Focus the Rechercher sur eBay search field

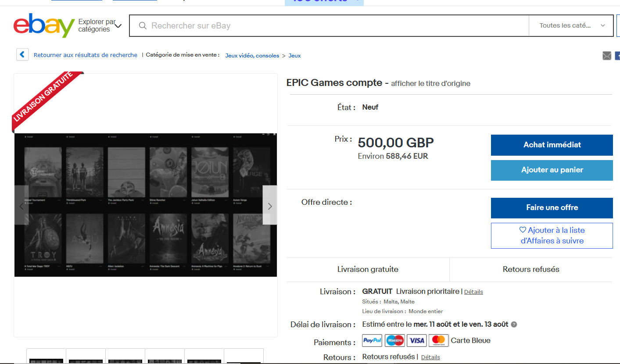click(329, 25)
